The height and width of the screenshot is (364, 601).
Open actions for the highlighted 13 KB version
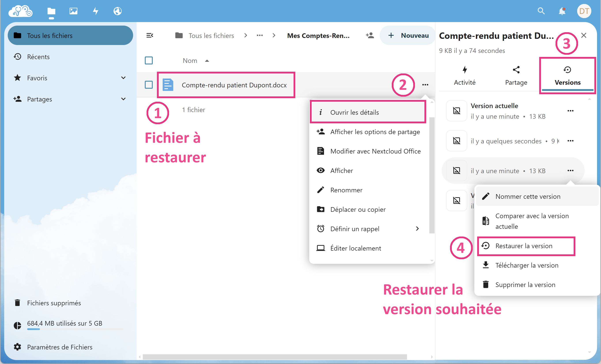click(x=570, y=171)
